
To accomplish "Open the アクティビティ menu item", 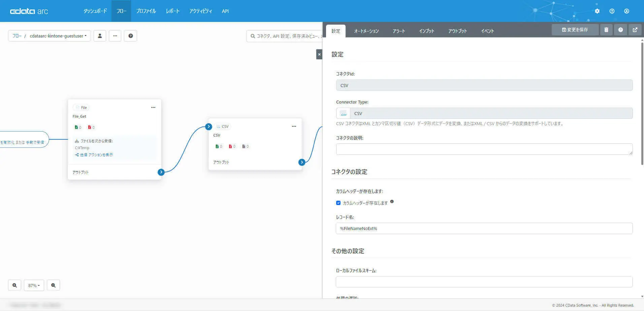I will click(201, 11).
